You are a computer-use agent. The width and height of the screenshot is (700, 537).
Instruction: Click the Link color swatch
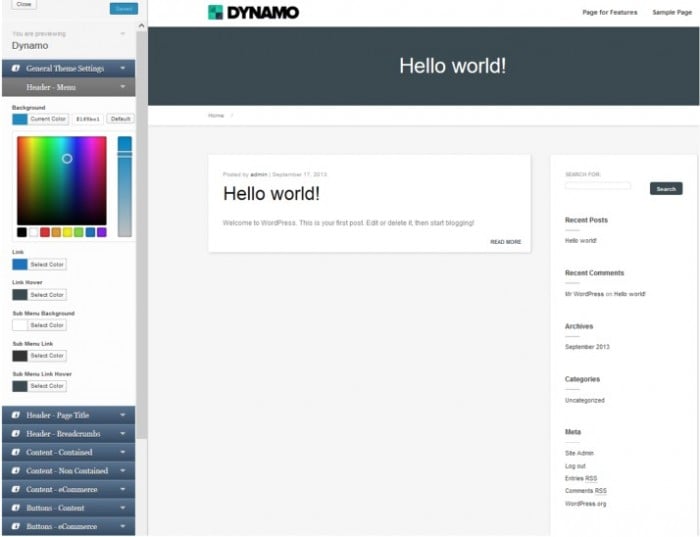click(x=20, y=265)
